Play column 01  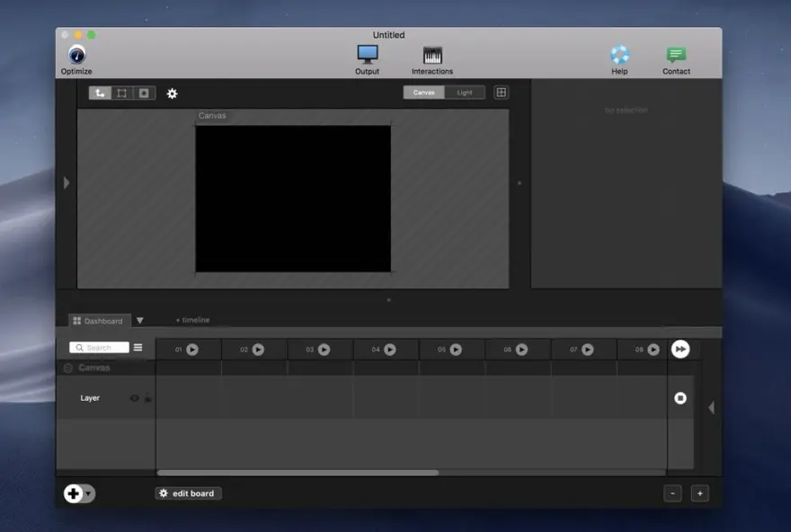192,350
